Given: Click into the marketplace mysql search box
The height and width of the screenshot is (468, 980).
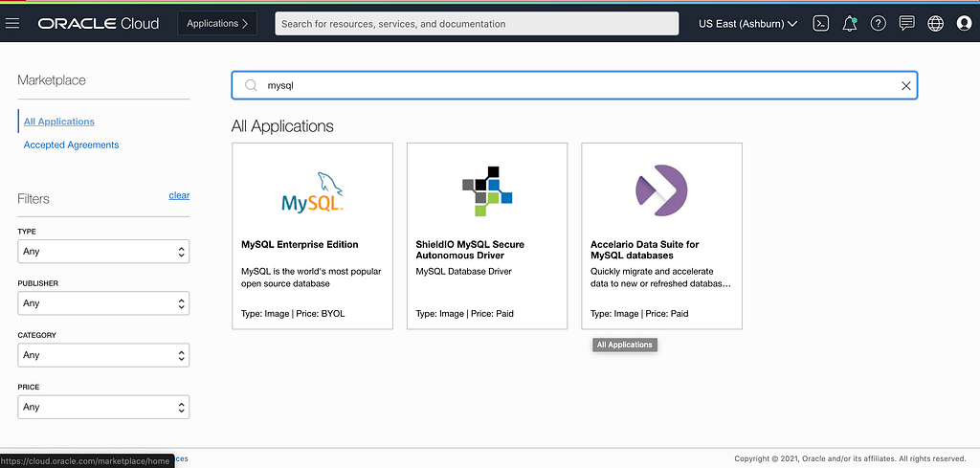Looking at the screenshot, I should [574, 85].
